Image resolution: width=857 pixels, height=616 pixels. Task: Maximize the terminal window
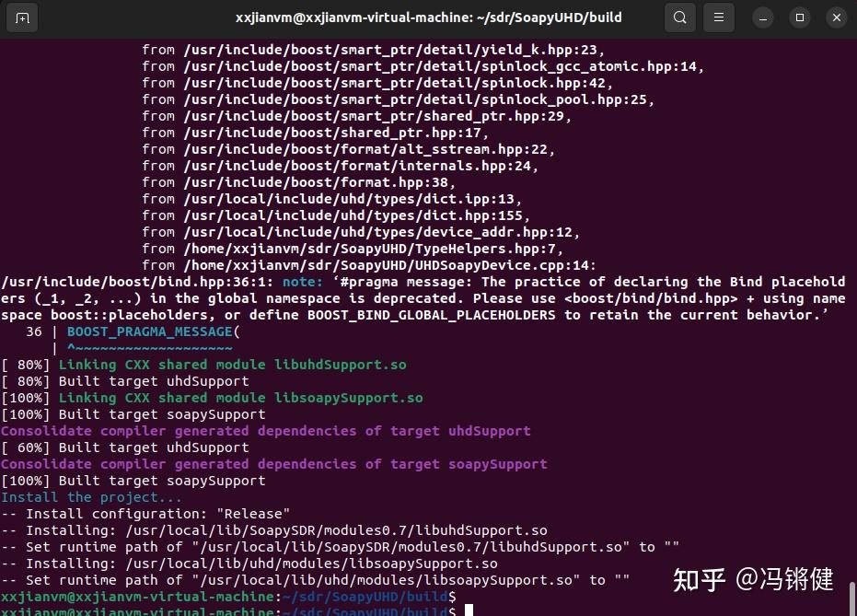pyautogui.click(x=799, y=17)
